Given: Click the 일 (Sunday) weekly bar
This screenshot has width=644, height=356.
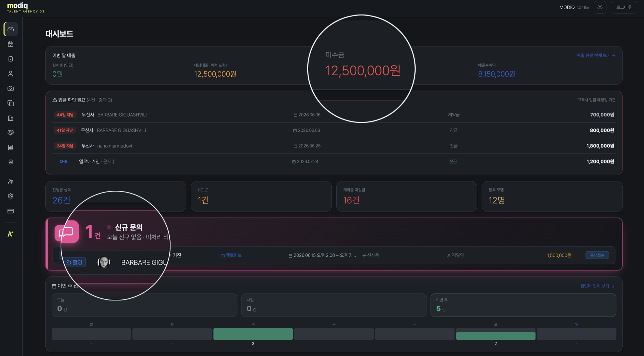Looking at the screenshot, I should tap(577, 334).
